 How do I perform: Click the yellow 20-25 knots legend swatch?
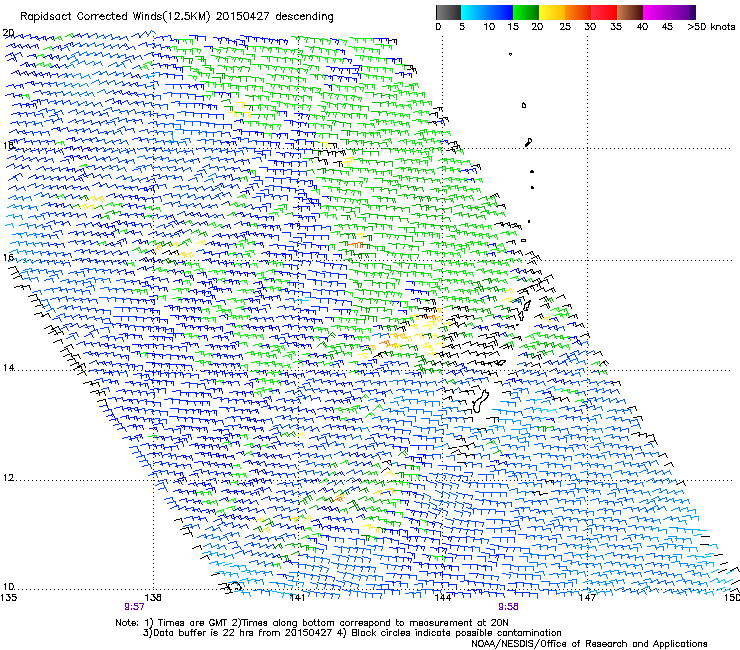[552, 12]
